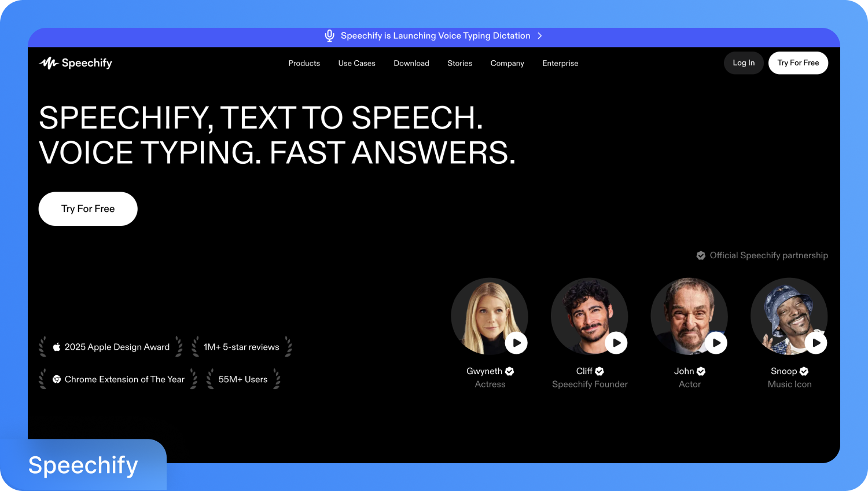Play actor John's video
868x491 pixels.
coord(716,343)
